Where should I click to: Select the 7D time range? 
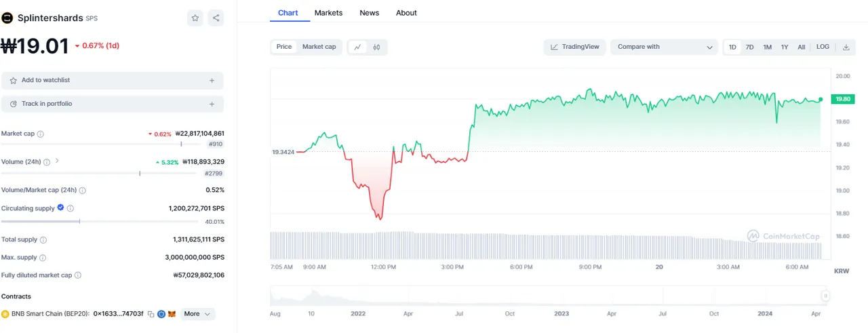point(750,47)
